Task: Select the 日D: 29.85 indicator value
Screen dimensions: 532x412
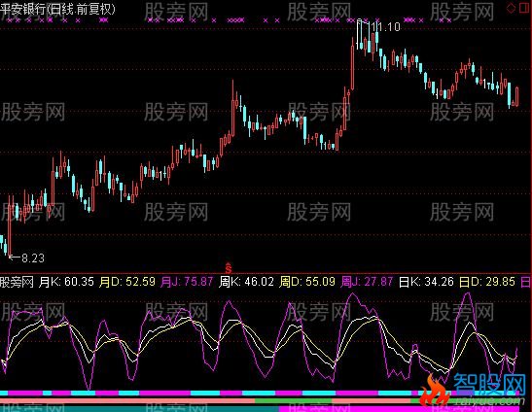Action: click(487, 282)
